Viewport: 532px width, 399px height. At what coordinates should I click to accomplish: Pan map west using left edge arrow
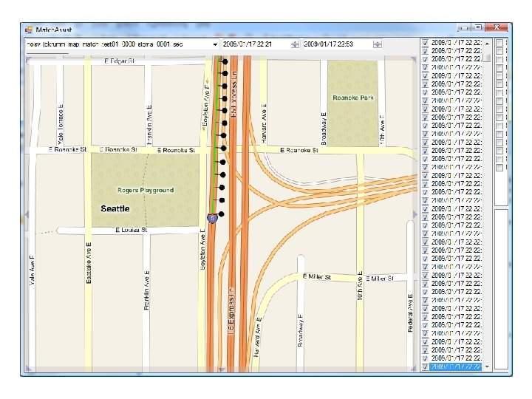[x=27, y=214]
